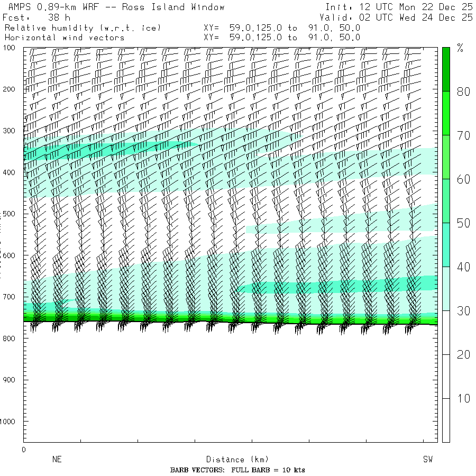
Task: Click the colorbar segment between 40 and 50
Action: [x=446, y=244]
